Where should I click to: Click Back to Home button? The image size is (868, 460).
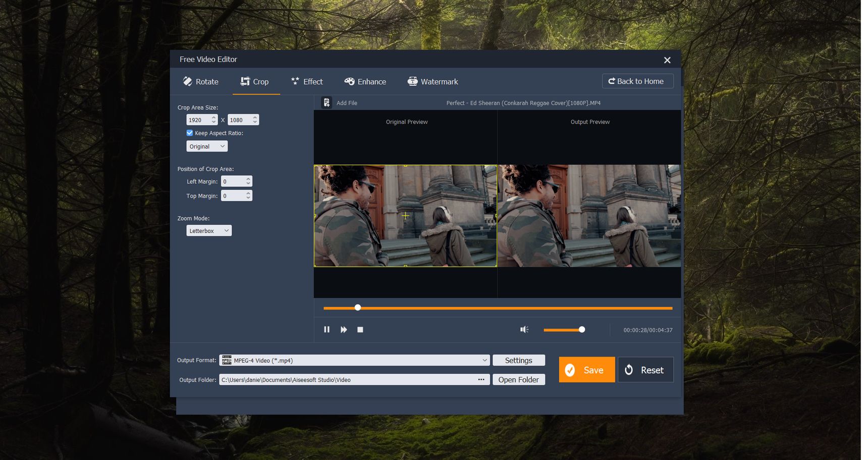pyautogui.click(x=637, y=81)
